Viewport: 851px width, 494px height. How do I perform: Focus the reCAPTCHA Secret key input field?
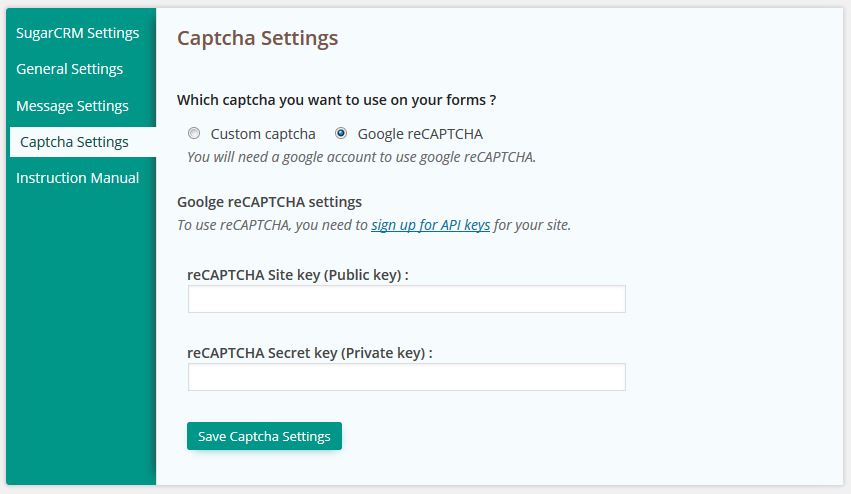[x=407, y=377]
